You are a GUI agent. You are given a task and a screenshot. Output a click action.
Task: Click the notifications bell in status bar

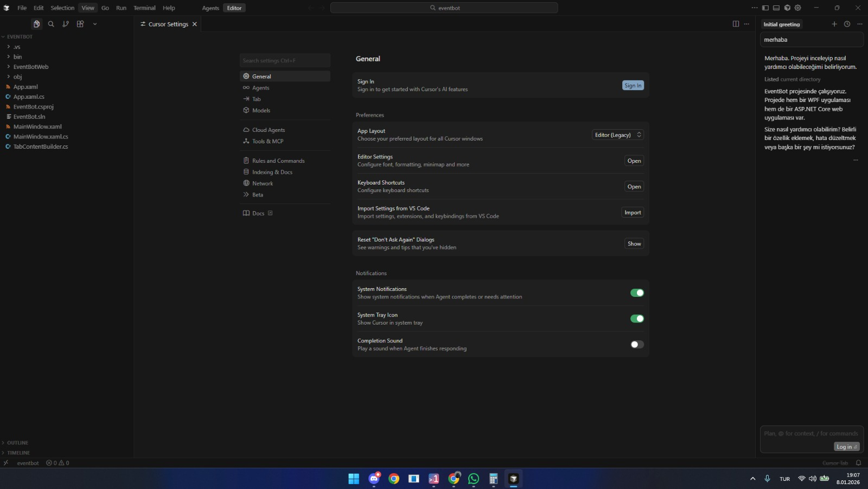point(858,463)
